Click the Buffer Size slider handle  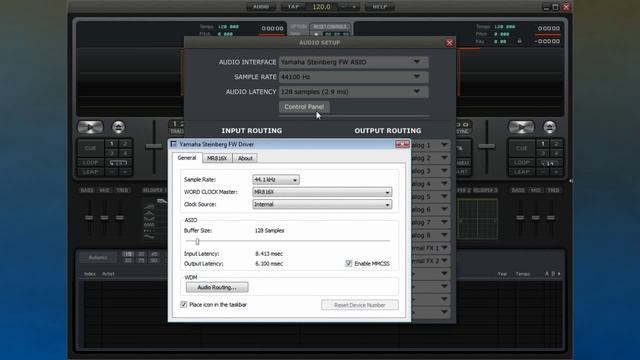point(197,241)
